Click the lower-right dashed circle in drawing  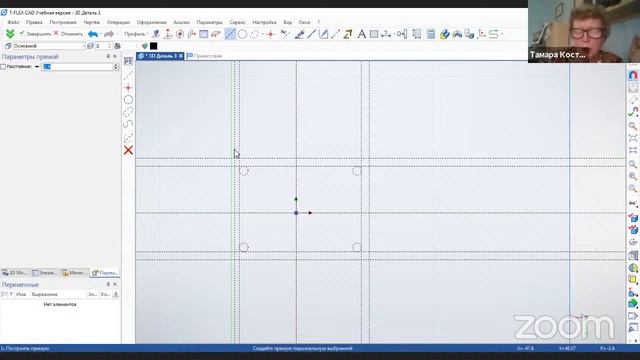(x=357, y=247)
